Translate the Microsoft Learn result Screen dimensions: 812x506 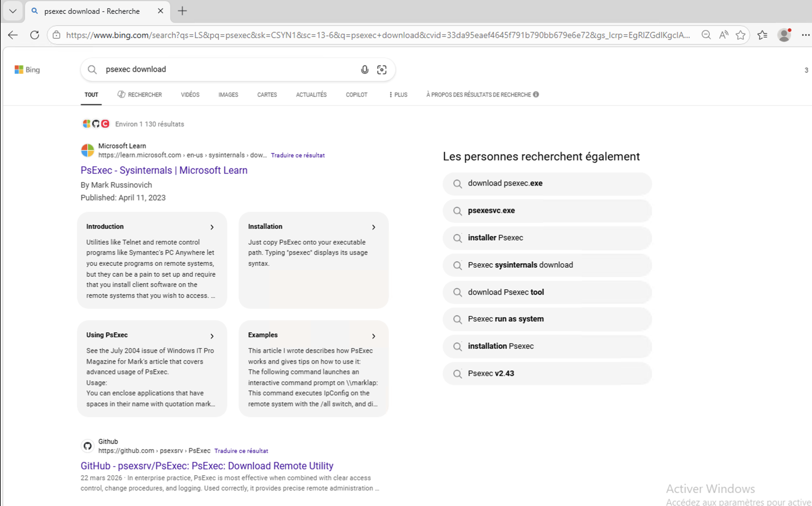(x=298, y=155)
